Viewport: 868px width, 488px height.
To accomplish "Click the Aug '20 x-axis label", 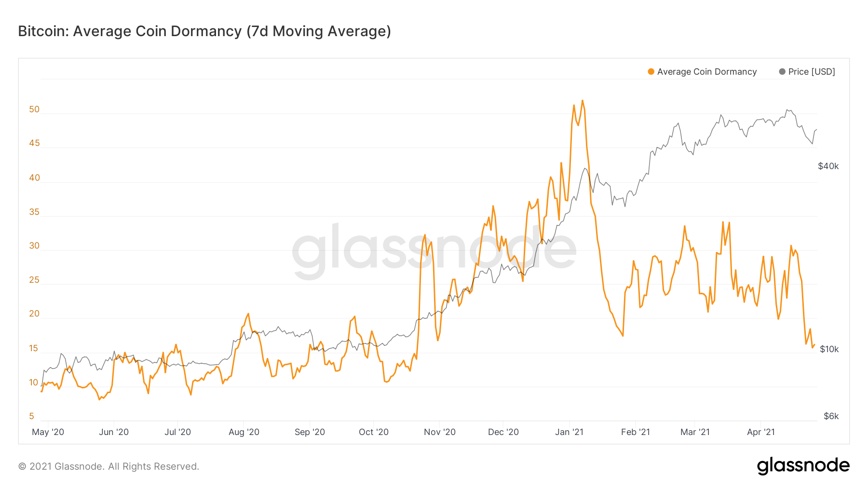I will click(x=244, y=432).
